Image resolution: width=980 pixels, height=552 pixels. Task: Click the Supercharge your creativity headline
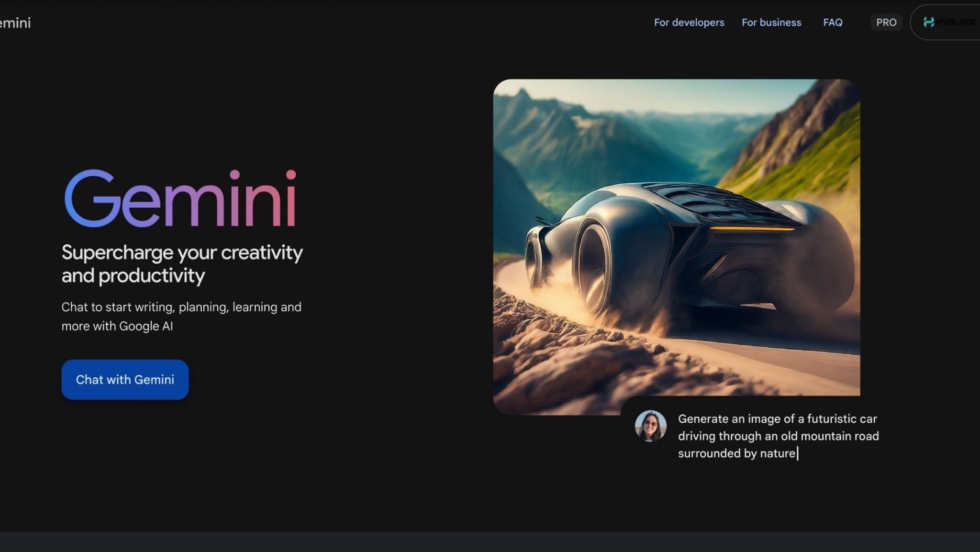coord(182,264)
